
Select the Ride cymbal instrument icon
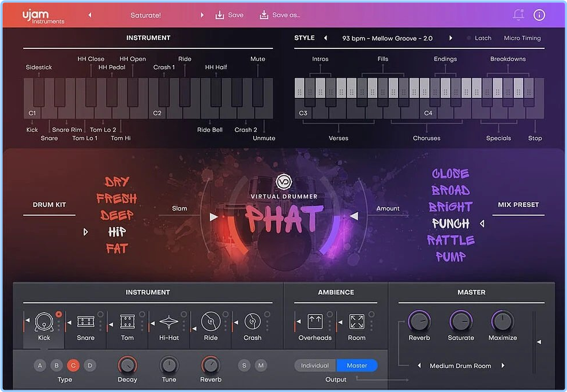click(x=211, y=321)
